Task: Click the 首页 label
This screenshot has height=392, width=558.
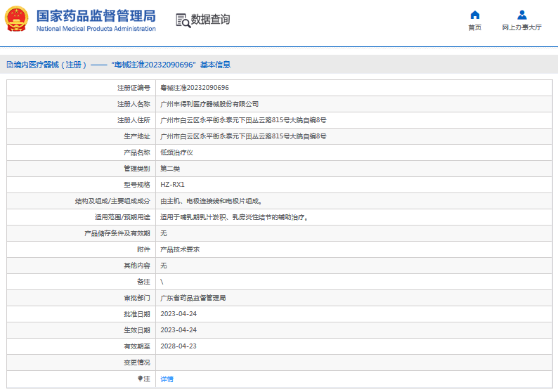Action: (475, 27)
